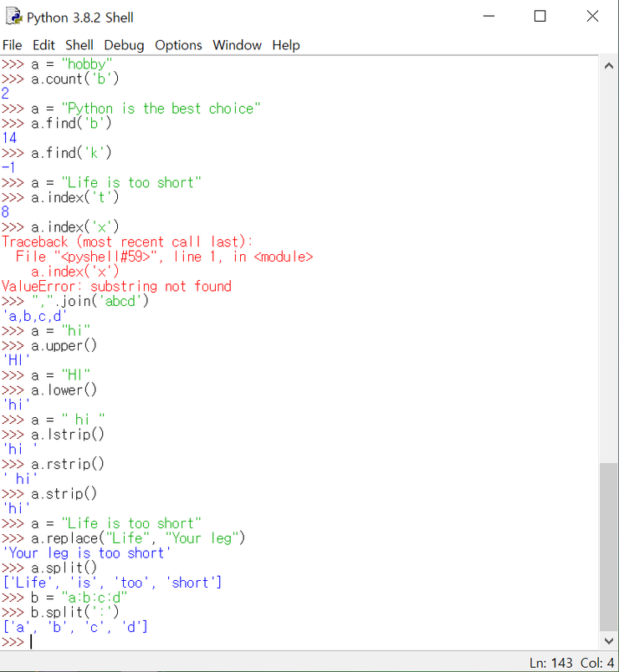The width and height of the screenshot is (619, 672).
Task: Click the Col: 4 status bar indicator
Action: point(597,663)
